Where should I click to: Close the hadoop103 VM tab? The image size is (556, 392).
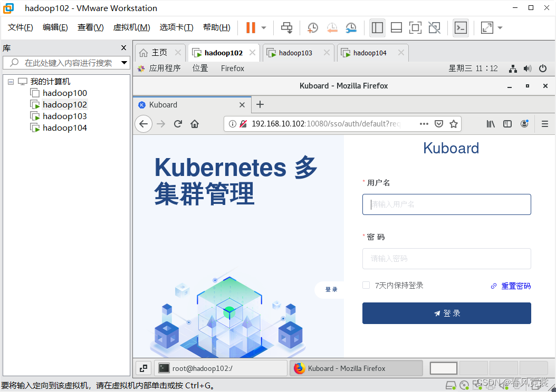point(327,52)
